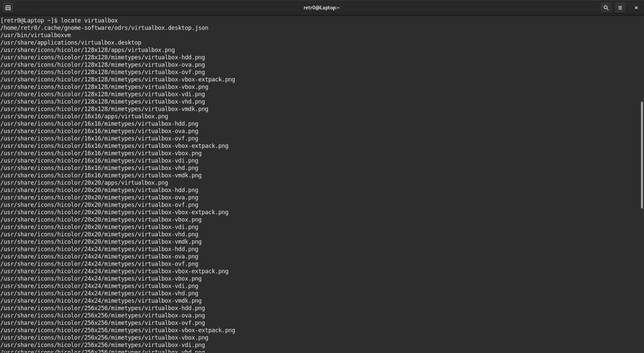Select the /usr/share/applications/virtualbox.desktop line
Image resolution: width=644 pixels, height=353 pixels.
[x=71, y=43]
